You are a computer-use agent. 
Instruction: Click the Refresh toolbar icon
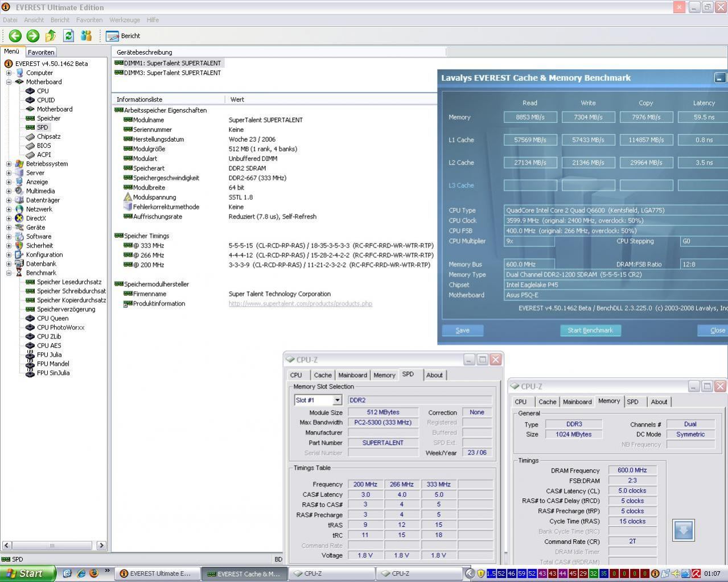pos(68,36)
